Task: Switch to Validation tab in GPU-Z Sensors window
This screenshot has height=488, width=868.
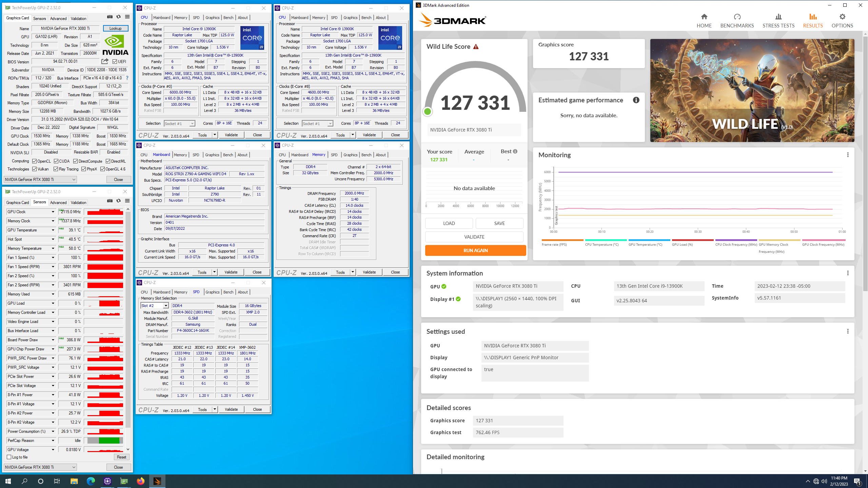Action: coord(78,203)
